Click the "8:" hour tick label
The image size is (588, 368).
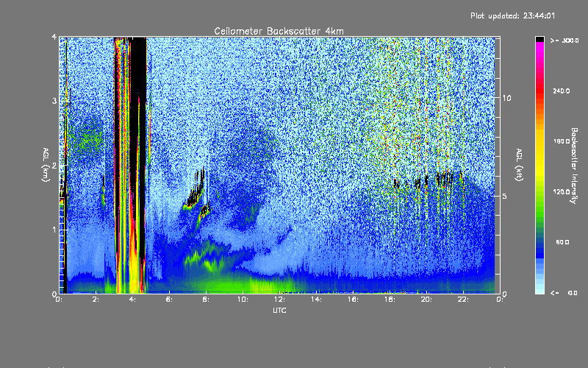(207, 300)
